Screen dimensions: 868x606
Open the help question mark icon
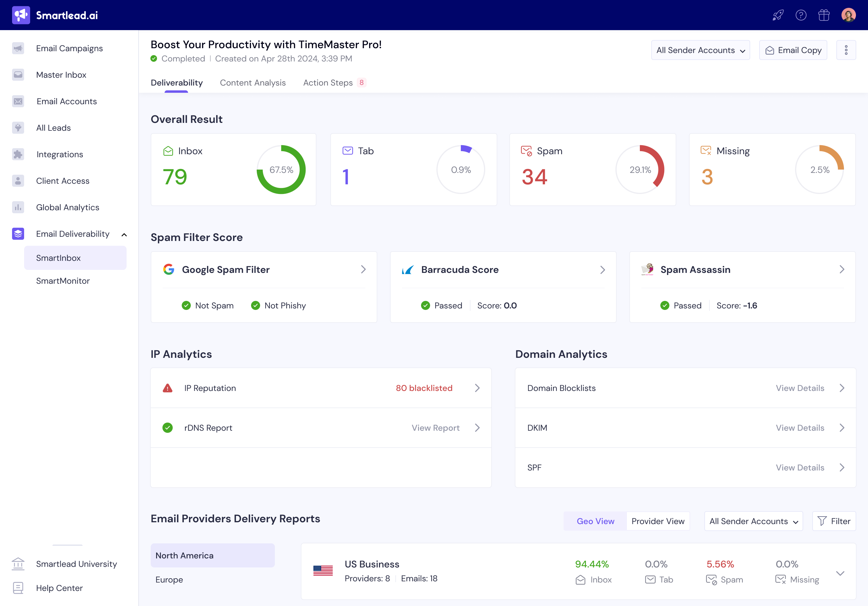[801, 15]
